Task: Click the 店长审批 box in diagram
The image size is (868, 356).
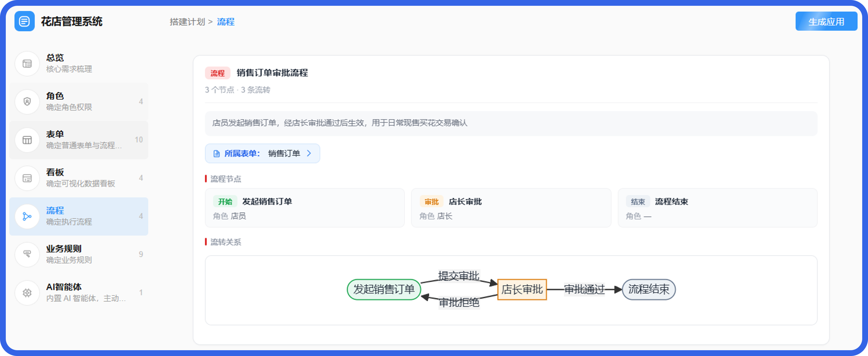Action: [522, 289]
